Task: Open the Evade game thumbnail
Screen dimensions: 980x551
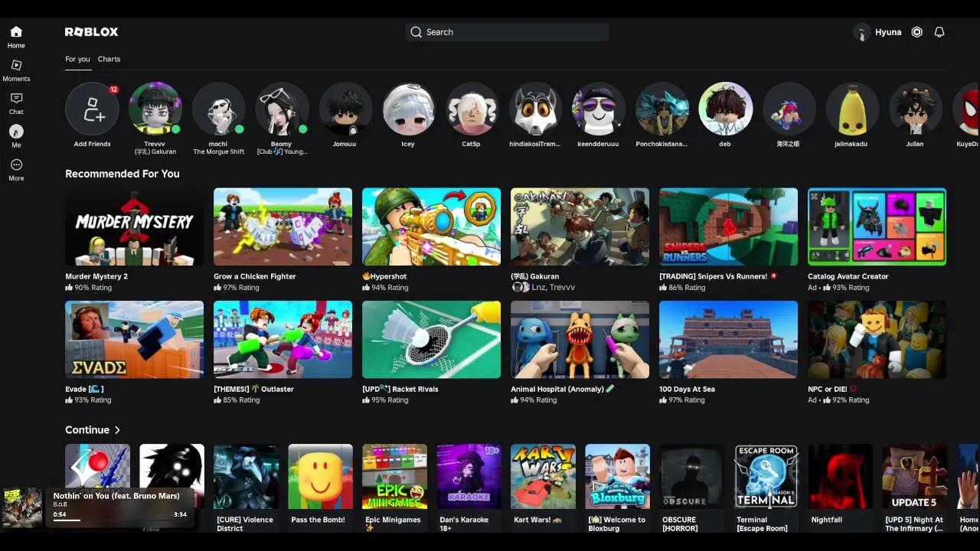Action: click(x=134, y=339)
